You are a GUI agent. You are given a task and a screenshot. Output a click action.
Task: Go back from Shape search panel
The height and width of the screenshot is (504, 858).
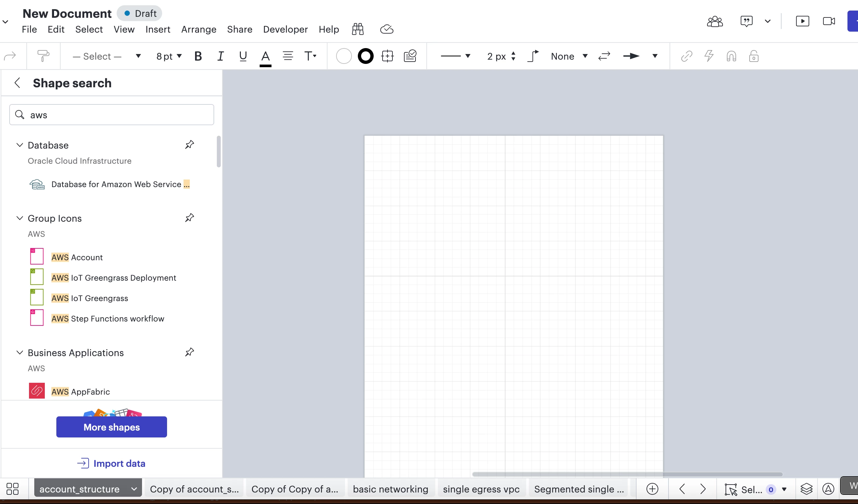[x=17, y=83]
